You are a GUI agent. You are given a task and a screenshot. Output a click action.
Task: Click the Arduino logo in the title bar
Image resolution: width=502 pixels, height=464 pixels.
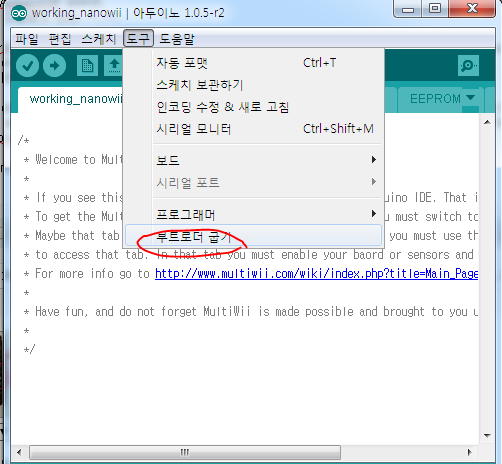click(x=19, y=13)
